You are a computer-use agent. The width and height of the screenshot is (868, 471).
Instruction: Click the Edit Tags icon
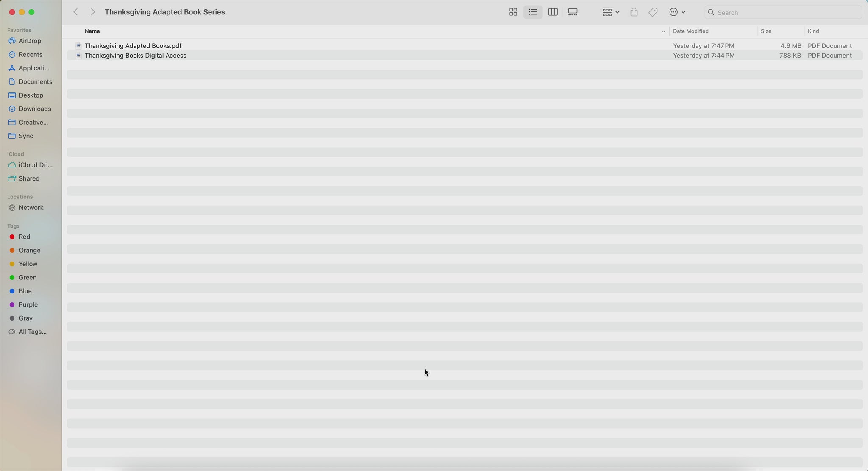(653, 12)
